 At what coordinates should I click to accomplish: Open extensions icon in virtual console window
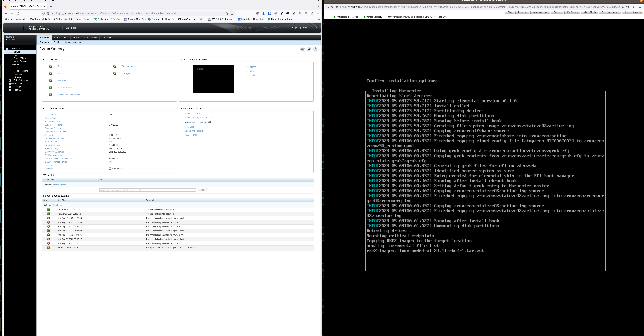click(x=634, y=7)
